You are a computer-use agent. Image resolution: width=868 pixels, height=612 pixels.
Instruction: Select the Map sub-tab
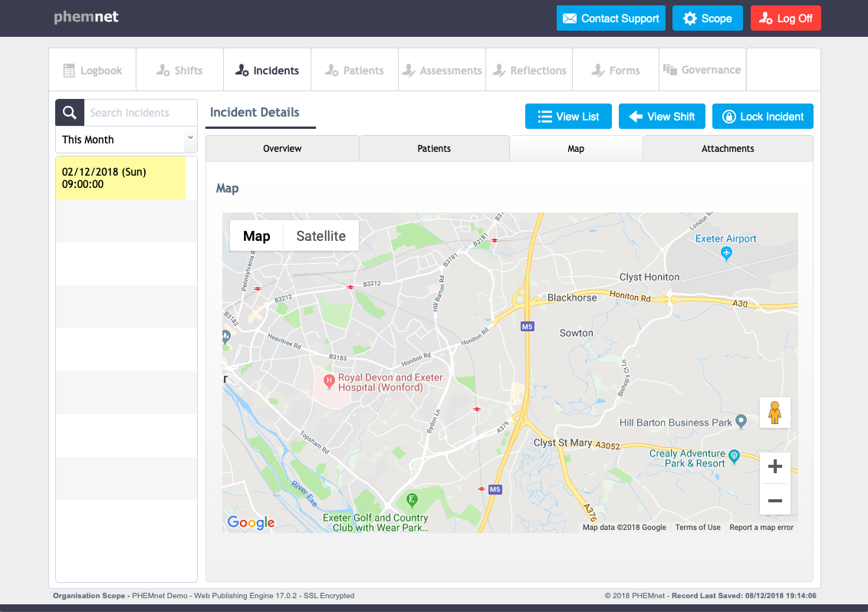pos(576,149)
